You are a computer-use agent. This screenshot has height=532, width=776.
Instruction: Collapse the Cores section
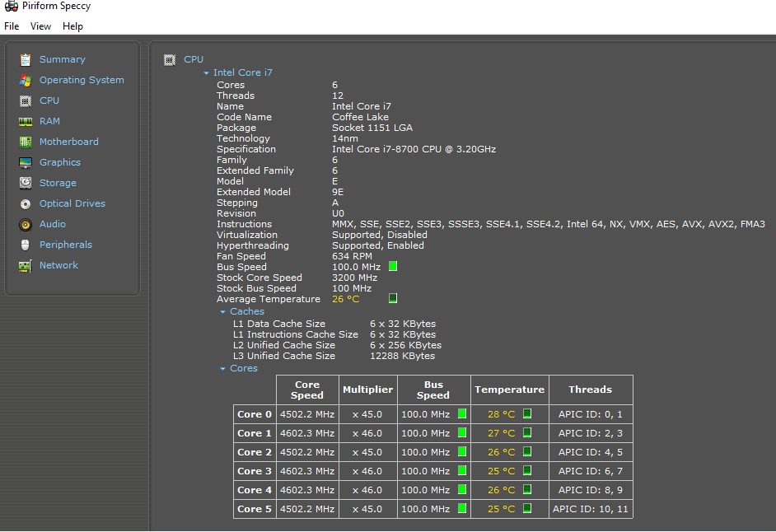pos(222,369)
